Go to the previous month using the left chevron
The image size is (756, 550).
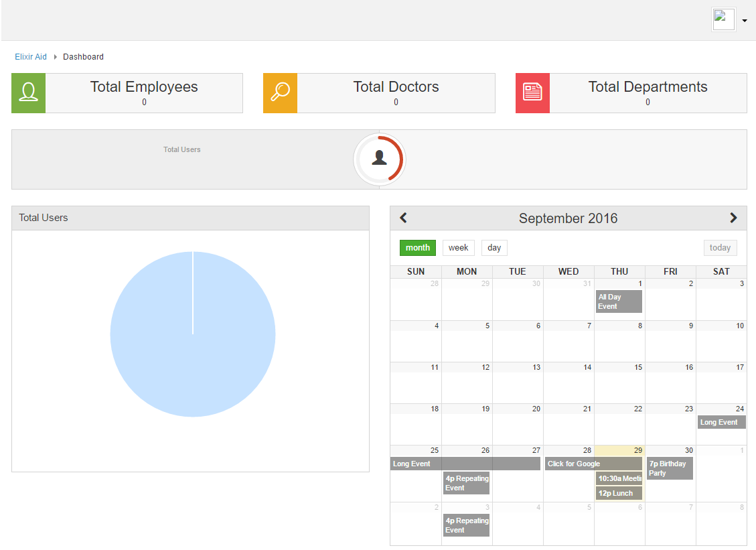click(x=403, y=218)
